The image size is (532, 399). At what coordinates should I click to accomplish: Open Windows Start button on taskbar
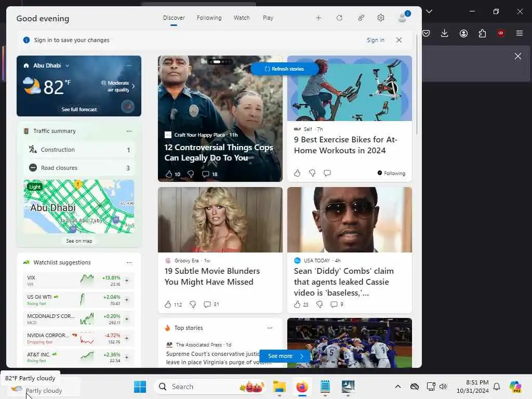coord(140,387)
